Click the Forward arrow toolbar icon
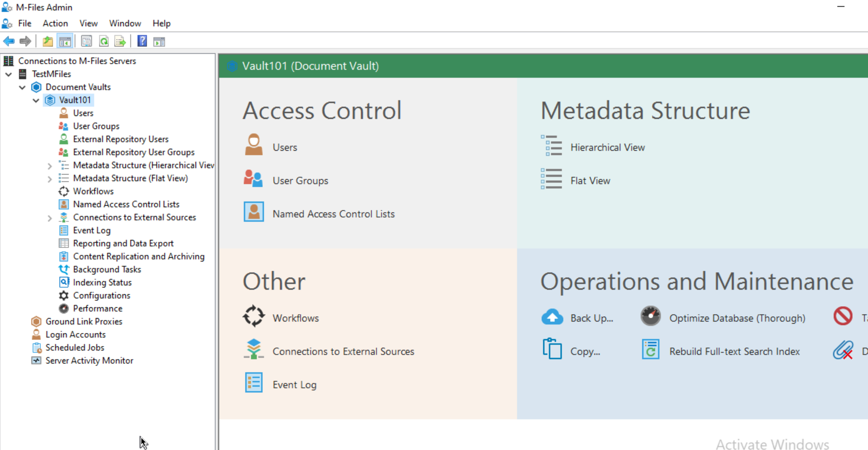Screen dimensions: 868x450 25,41
